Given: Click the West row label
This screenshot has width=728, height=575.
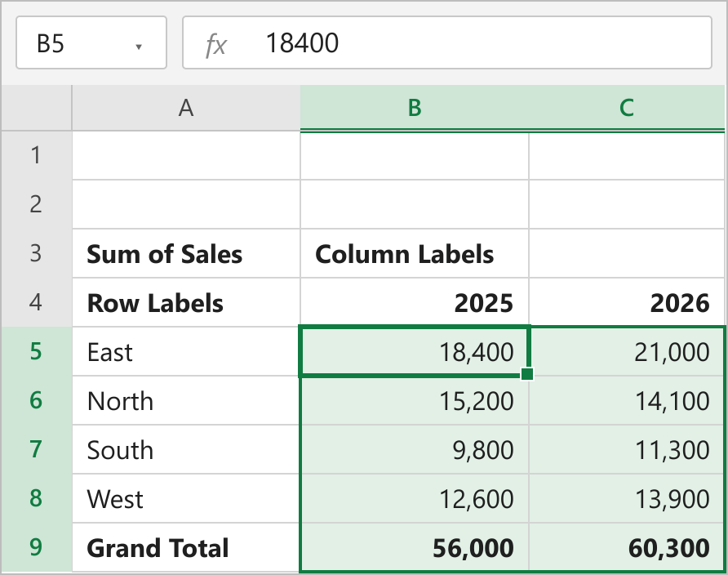Looking at the screenshot, I should pyautogui.click(x=186, y=498).
